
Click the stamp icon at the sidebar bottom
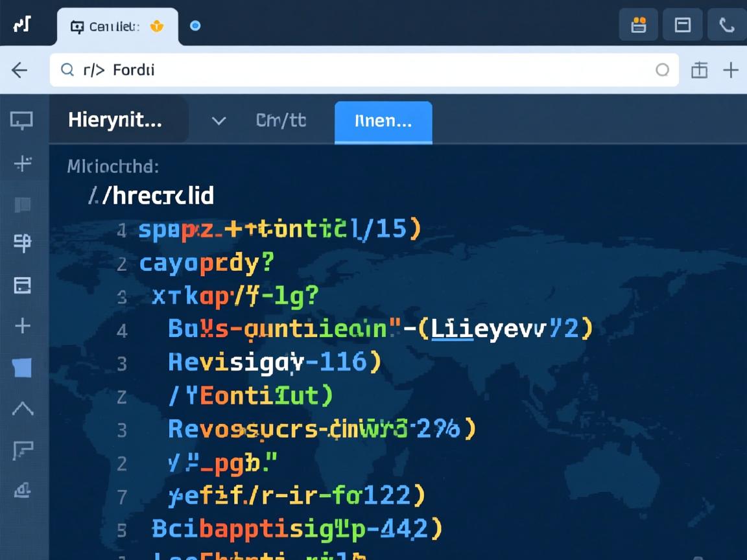[23, 491]
